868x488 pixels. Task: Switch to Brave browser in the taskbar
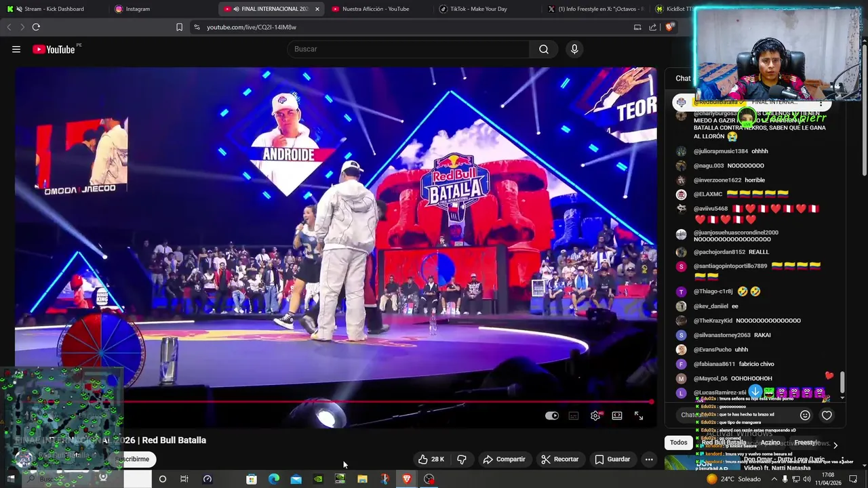click(407, 479)
